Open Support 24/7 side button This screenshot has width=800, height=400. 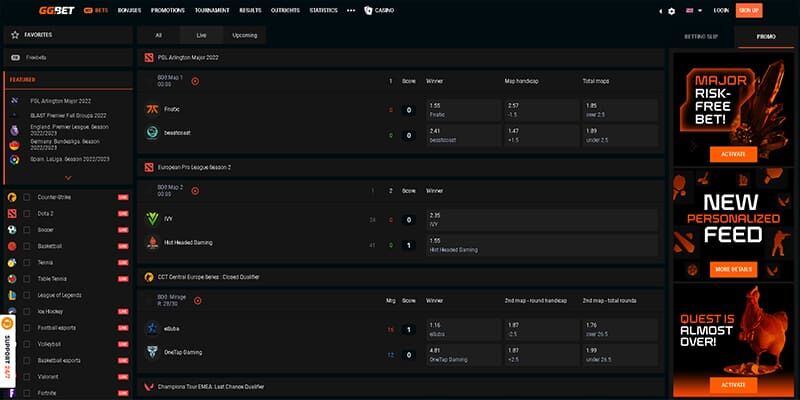(x=7, y=352)
